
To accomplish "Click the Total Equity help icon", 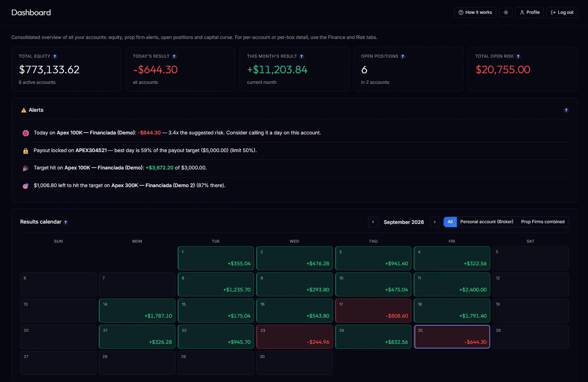I will (x=55, y=56).
